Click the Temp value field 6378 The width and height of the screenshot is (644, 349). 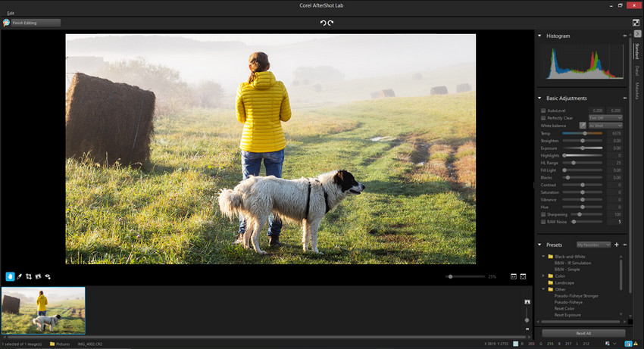(614, 133)
